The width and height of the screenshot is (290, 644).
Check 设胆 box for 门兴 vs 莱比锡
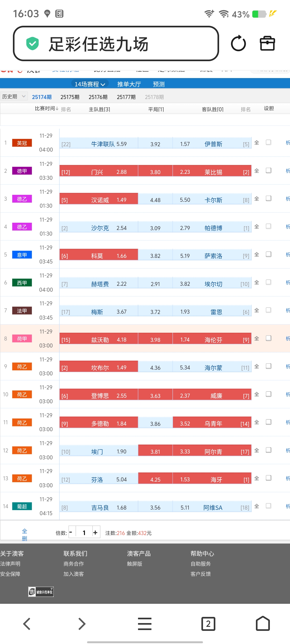268,170
